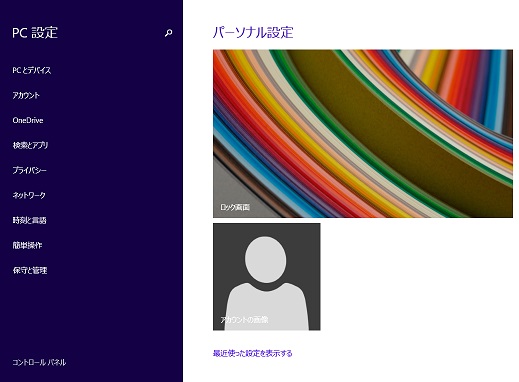Click the PC 設定 title
The image size is (519, 382).
[x=35, y=33]
